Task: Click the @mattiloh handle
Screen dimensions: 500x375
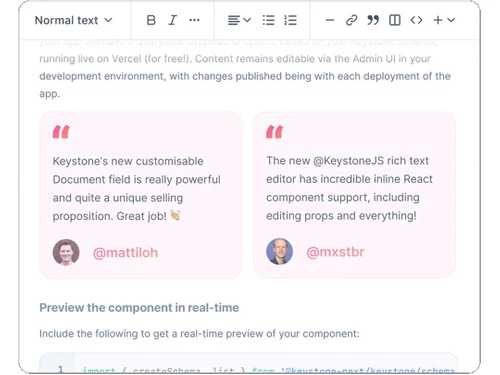Action: coord(125,253)
